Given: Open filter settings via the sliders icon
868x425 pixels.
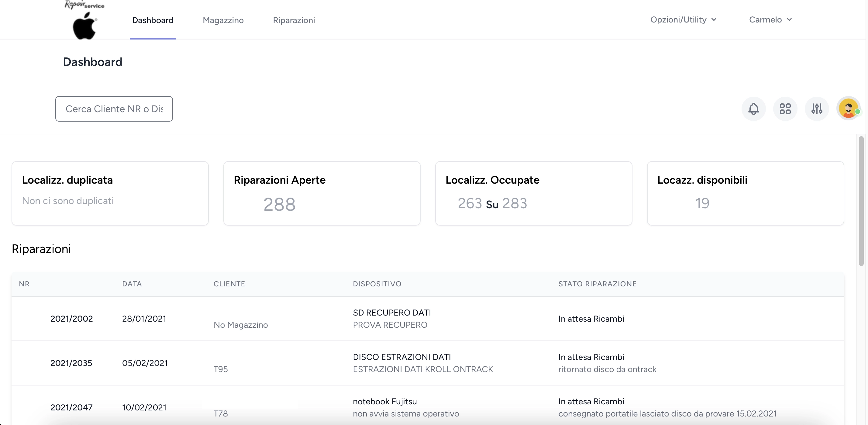Looking at the screenshot, I should tap(817, 109).
